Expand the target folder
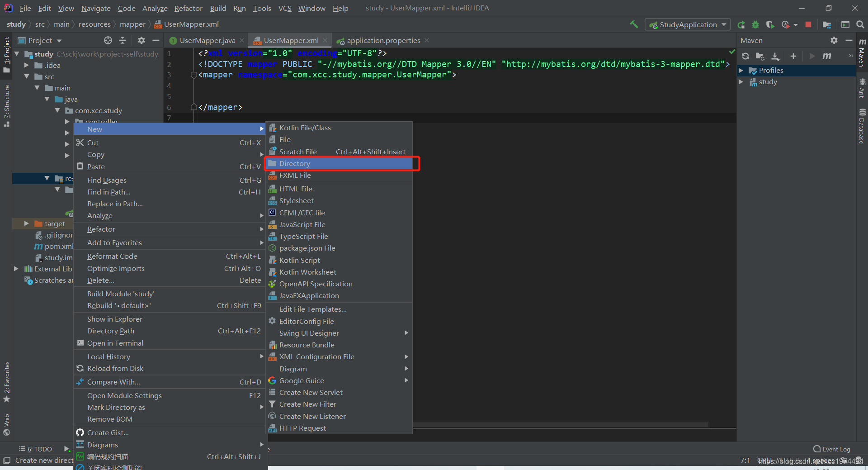Screen dimensions: 868x470 [27, 223]
